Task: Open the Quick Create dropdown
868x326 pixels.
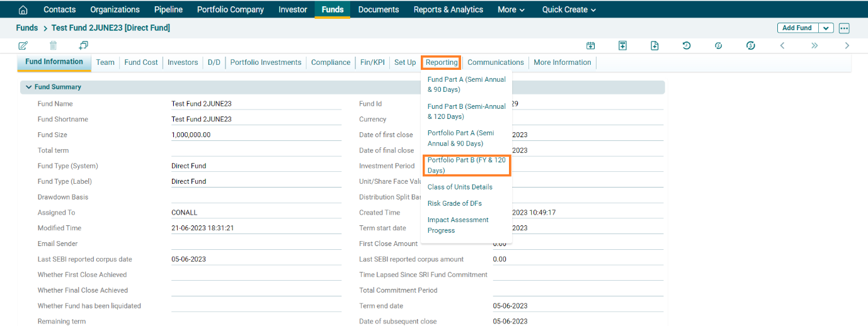Action: 569,9
